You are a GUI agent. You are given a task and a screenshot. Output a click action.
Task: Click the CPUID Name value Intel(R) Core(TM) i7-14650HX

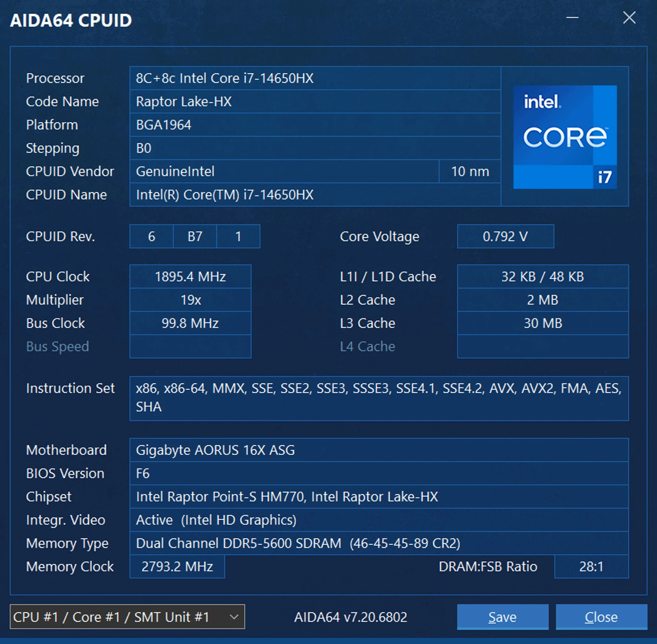315,195
